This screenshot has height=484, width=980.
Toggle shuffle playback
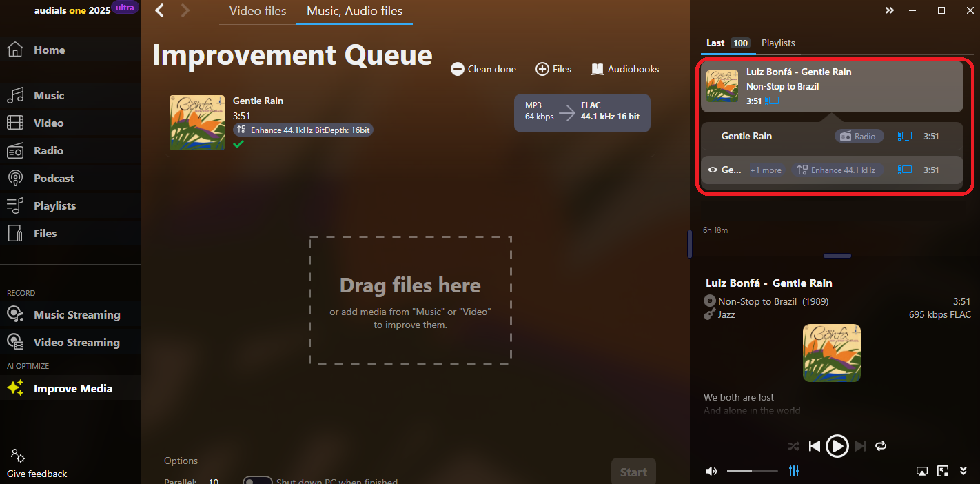[x=793, y=446]
